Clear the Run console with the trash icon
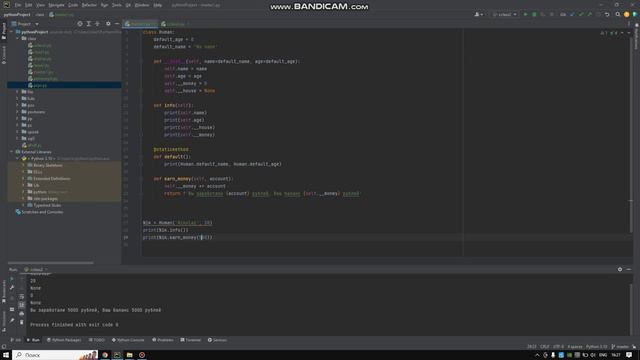Screen dimensions: 640x360 point(22,322)
